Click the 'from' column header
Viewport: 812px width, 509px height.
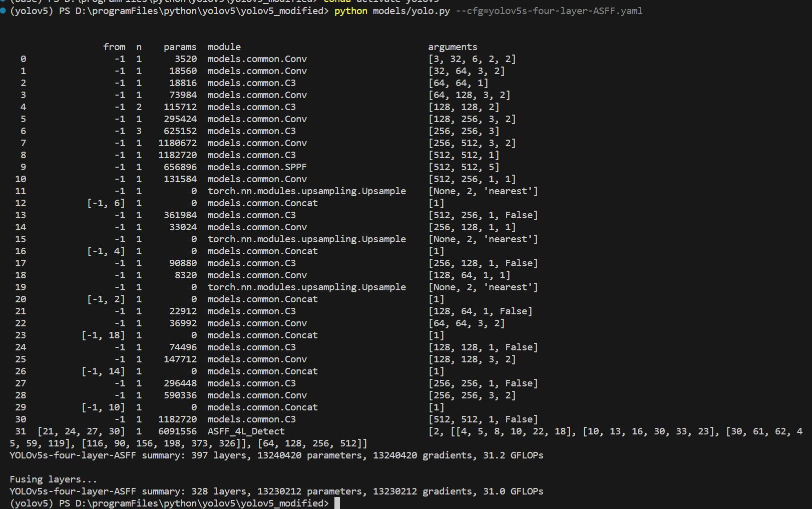pyautogui.click(x=114, y=47)
